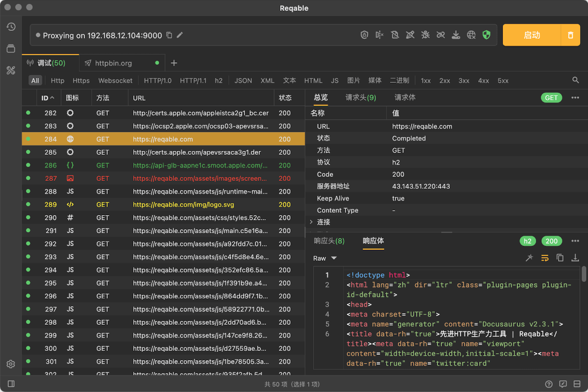The height and width of the screenshot is (392, 588).
Task: Click the green shield certificate icon
Action: point(486,35)
